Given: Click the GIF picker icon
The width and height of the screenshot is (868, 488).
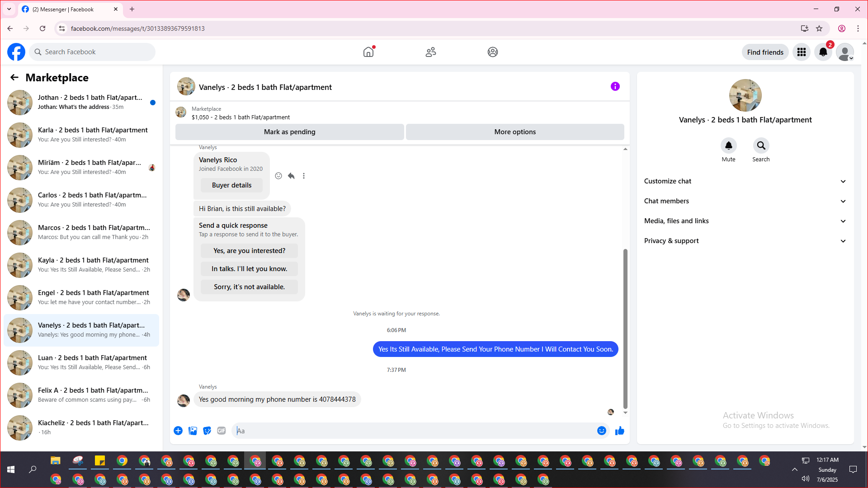Looking at the screenshot, I should click(221, 431).
